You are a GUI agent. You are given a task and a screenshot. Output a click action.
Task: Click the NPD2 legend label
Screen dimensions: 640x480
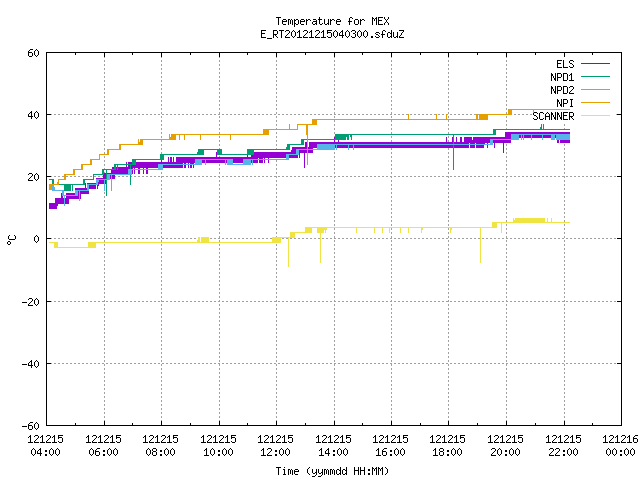click(x=562, y=90)
